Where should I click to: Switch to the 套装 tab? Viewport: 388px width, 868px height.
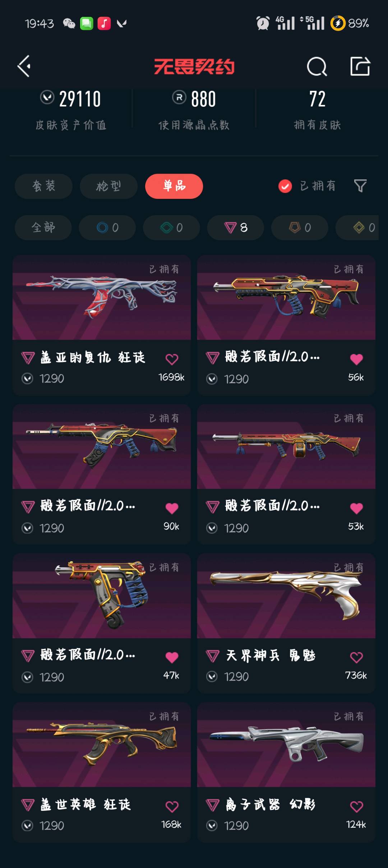point(44,186)
